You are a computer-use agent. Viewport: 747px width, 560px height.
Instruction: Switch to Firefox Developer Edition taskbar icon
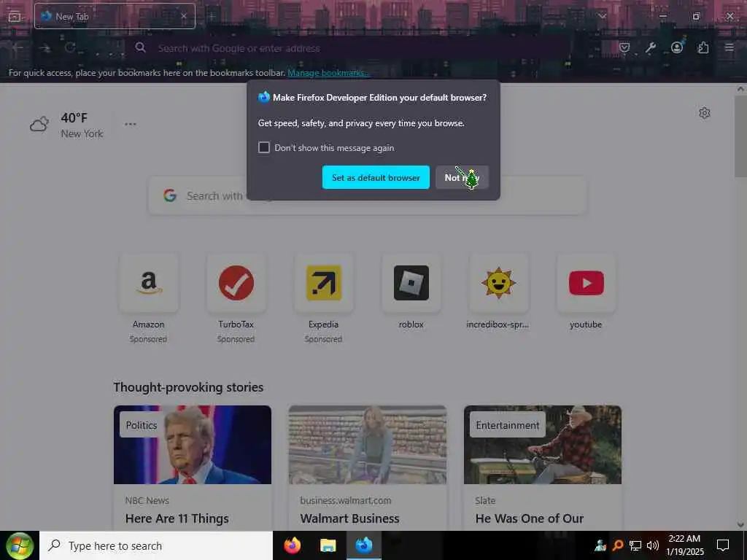(x=364, y=545)
